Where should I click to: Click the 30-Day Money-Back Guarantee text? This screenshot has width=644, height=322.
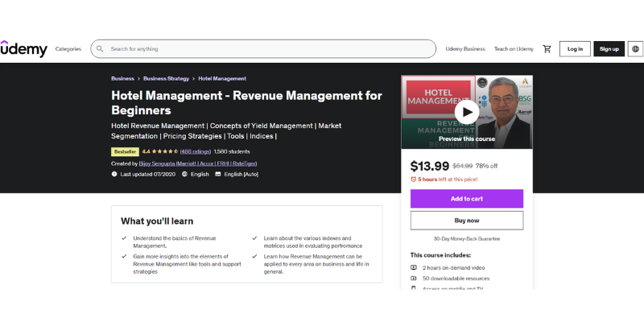pos(467,238)
